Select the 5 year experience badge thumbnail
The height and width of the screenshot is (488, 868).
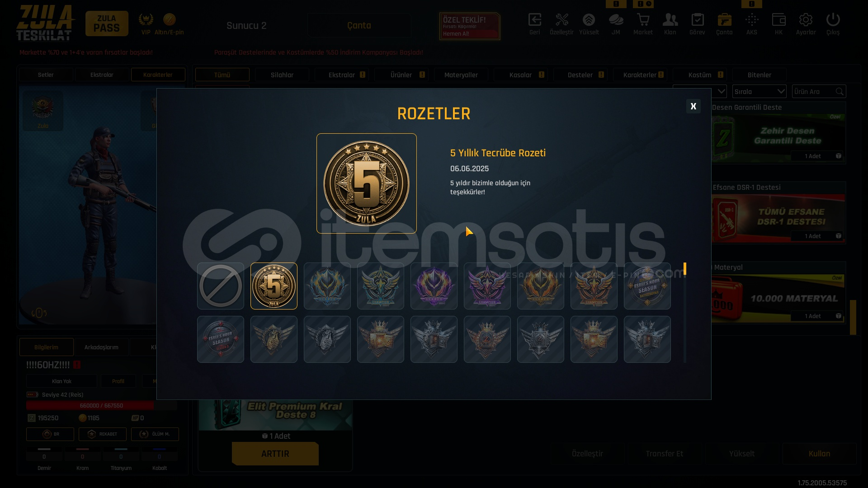pos(274,286)
